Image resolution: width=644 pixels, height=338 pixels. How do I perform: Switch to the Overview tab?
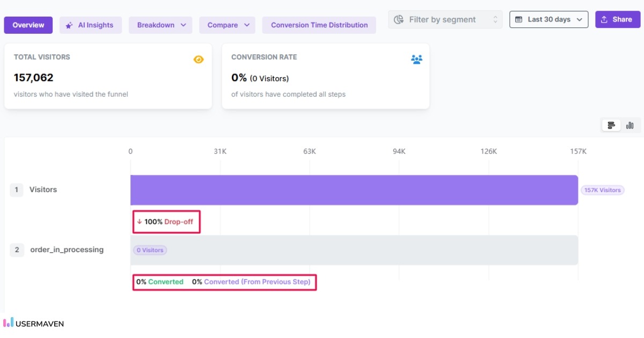[x=28, y=25]
